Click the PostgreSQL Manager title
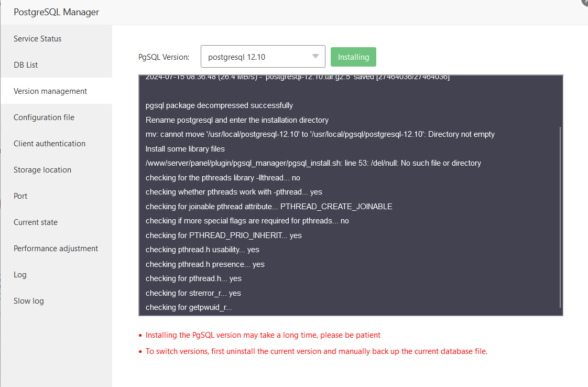The width and height of the screenshot is (588, 387). [x=56, y=12]
